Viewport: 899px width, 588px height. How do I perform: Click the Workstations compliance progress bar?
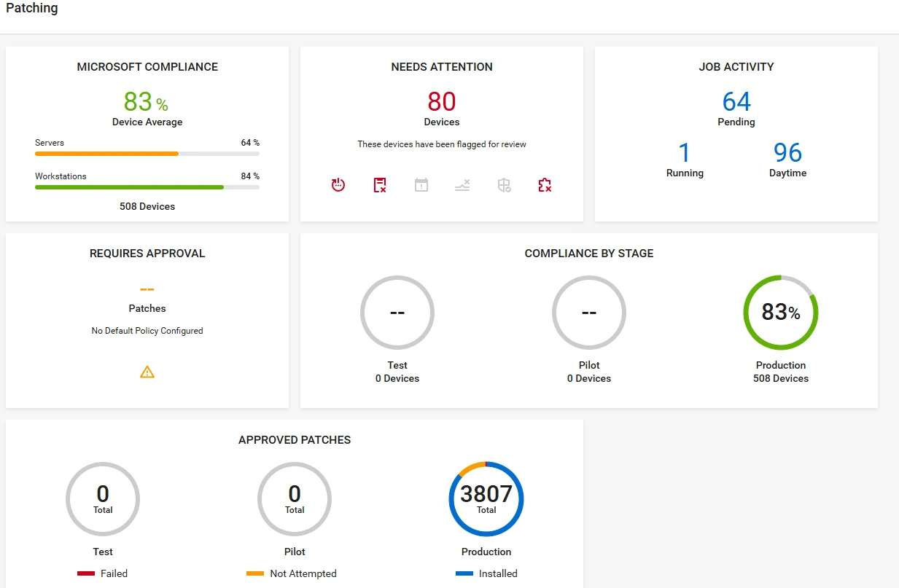click(147, 187)
